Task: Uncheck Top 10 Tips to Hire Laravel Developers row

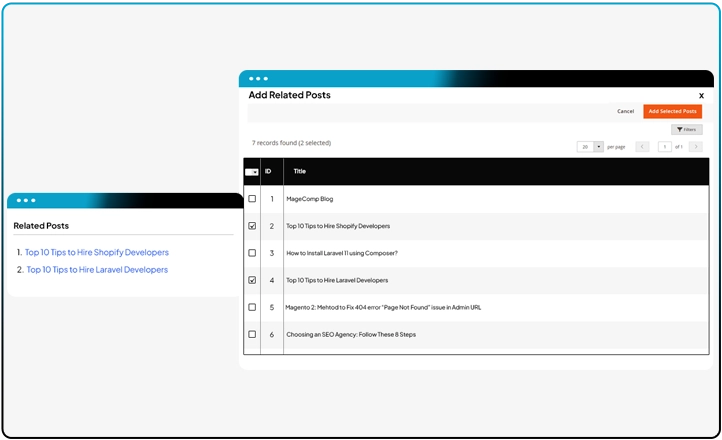Action: [252, 280]
